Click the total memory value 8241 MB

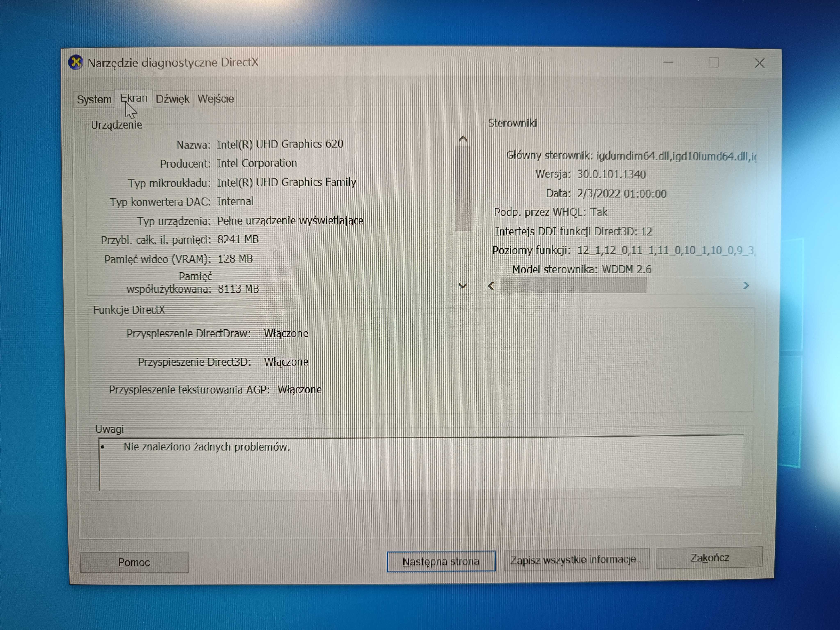pos(238,240)
